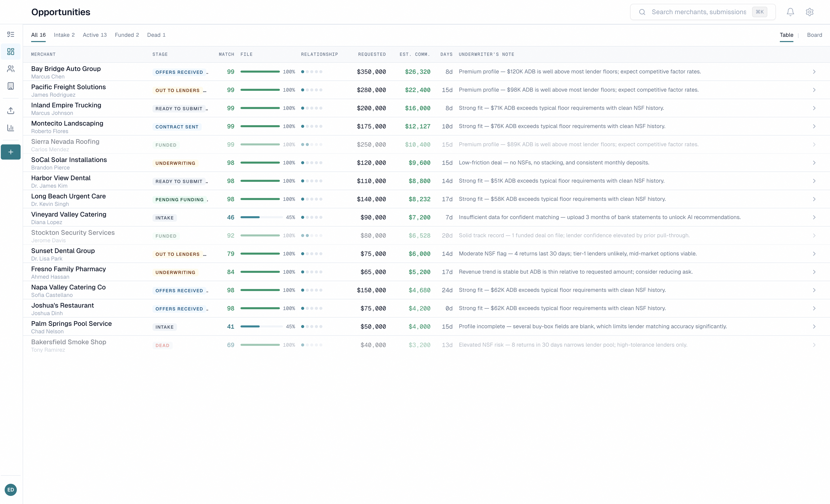This screenshot has height=504, width=830.
Task: Focus the search merchants, submissions field
Action: point(699,12)
